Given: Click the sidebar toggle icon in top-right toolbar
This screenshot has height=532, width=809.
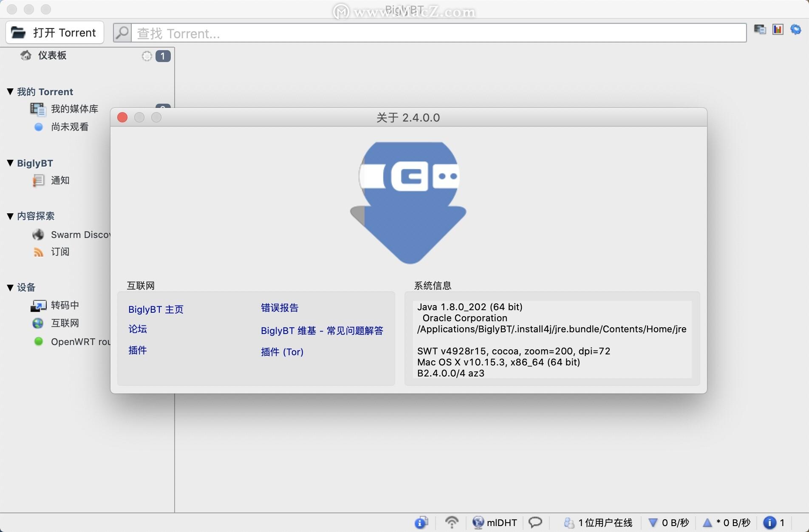Looking at the screenshot, I should [760, 29].
